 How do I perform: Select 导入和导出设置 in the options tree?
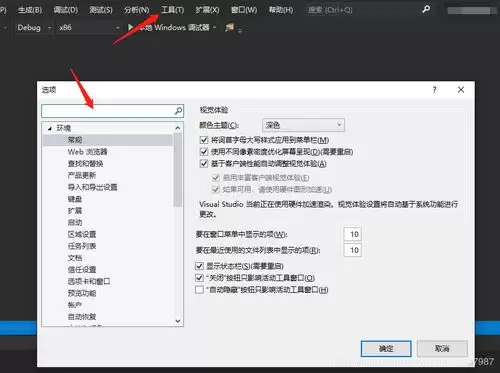(92, 187)
